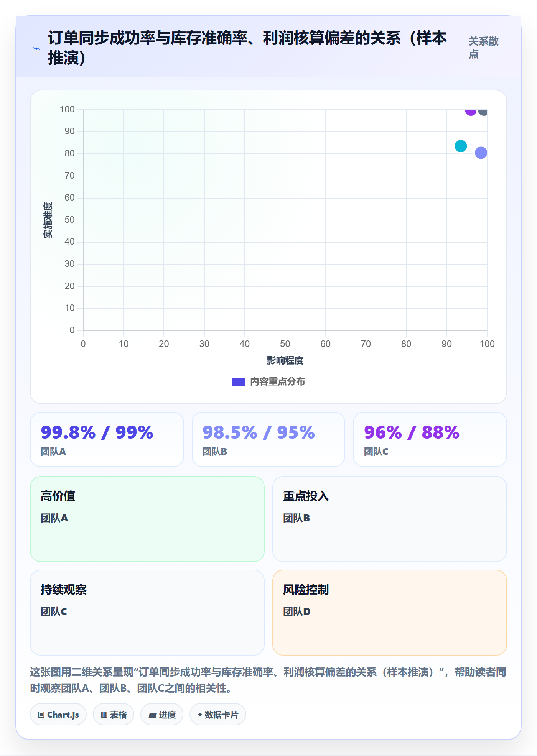Viewport: 537px width, 756px height.
Task: Select the 高价值 quadrant card
Action: pos(147,519)
